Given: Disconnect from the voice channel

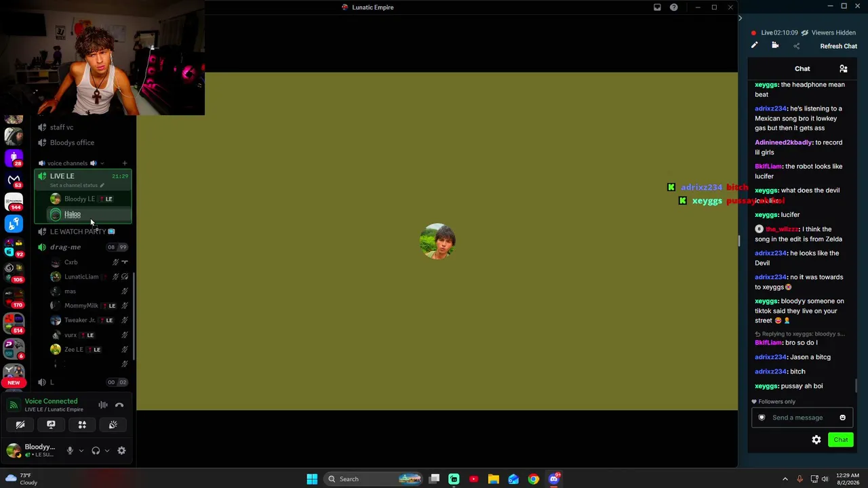Looking at the screenshot, I should [119, 405].
